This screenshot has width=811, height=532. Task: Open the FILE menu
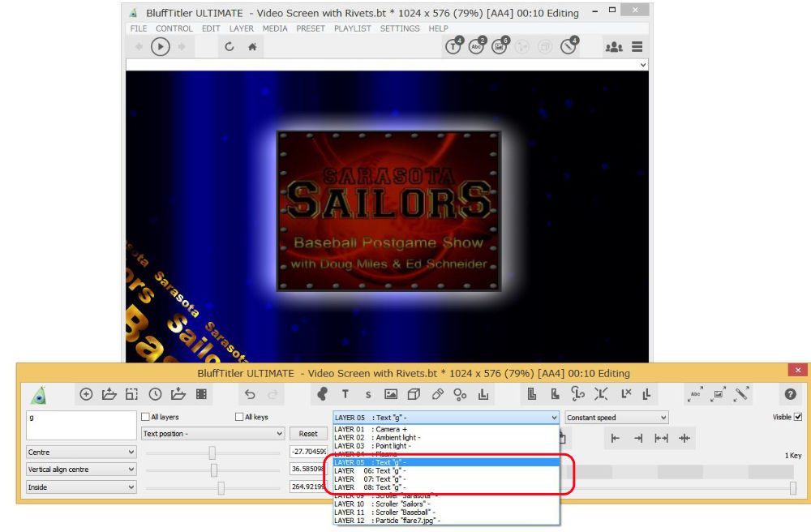click(x=139, y=28)
